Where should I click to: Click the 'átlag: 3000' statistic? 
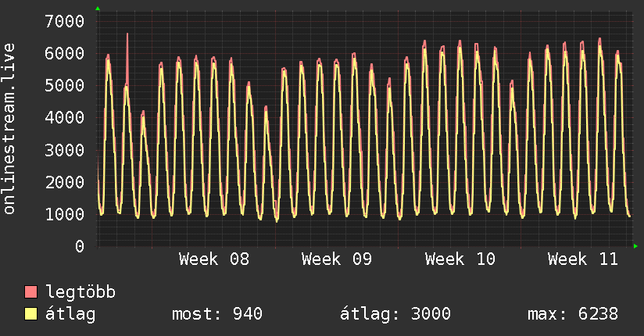pyautogui.click(x=395, y=314)
